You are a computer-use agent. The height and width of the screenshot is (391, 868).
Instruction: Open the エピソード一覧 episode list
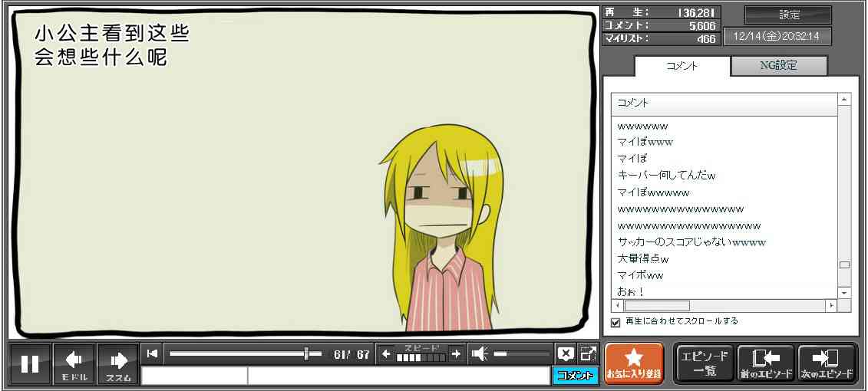(x=704, y=363)
